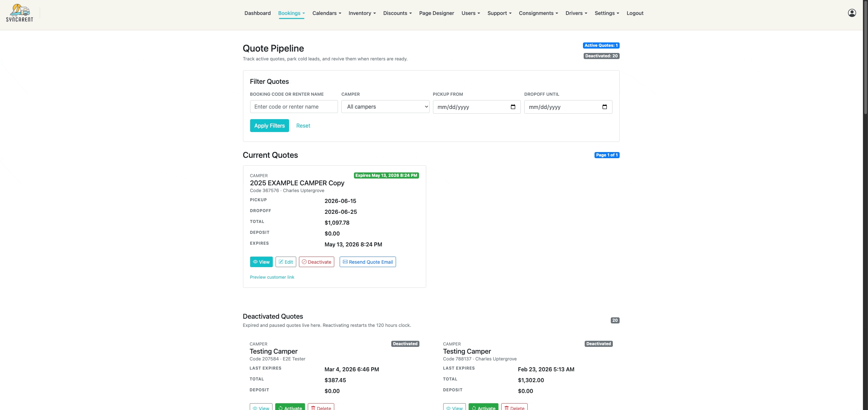Click the green Expires May 13, 2026 badge
Image resolution: width=868 pixels, height=410 pixels.
tap(386, 175)
